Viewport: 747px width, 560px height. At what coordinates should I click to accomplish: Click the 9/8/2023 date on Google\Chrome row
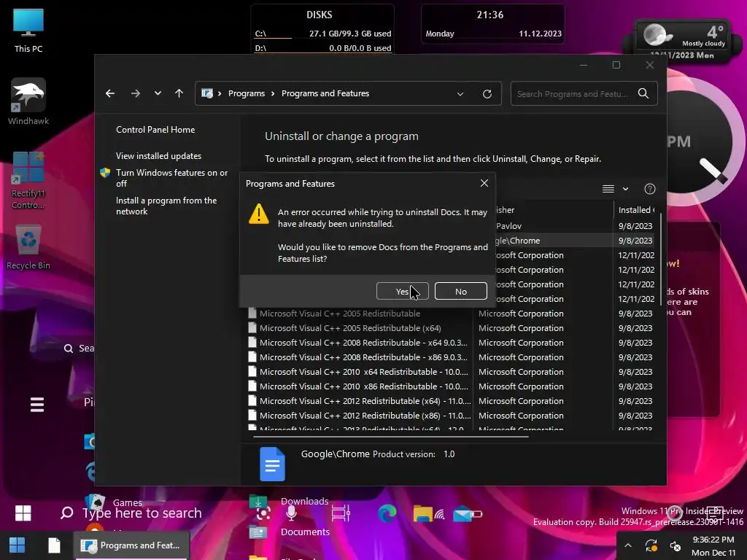coord(635,241)
